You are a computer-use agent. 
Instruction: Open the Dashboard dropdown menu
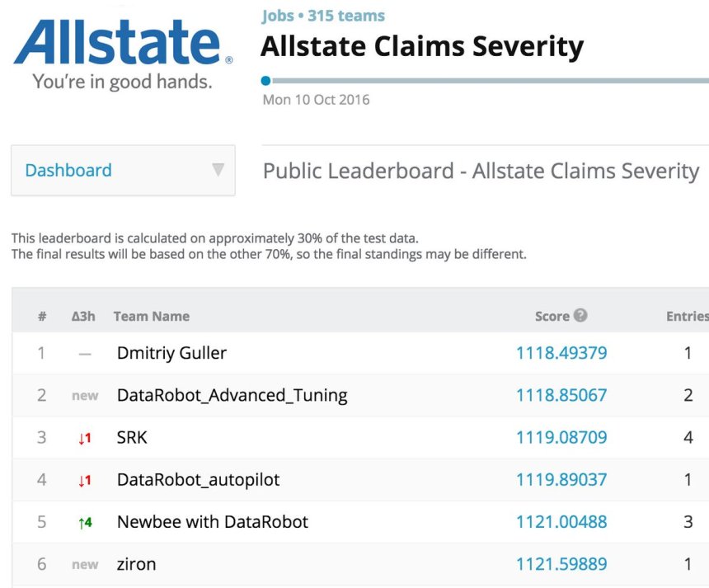123,171
